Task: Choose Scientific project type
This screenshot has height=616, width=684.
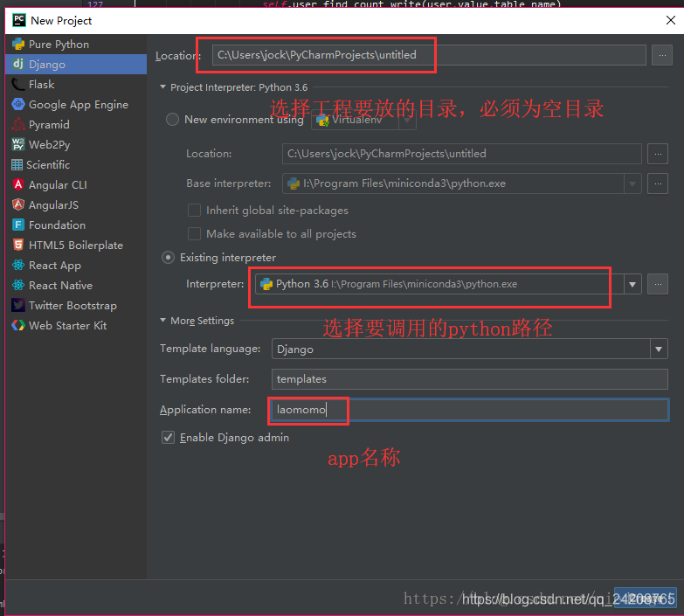Action: pos(76,164)
